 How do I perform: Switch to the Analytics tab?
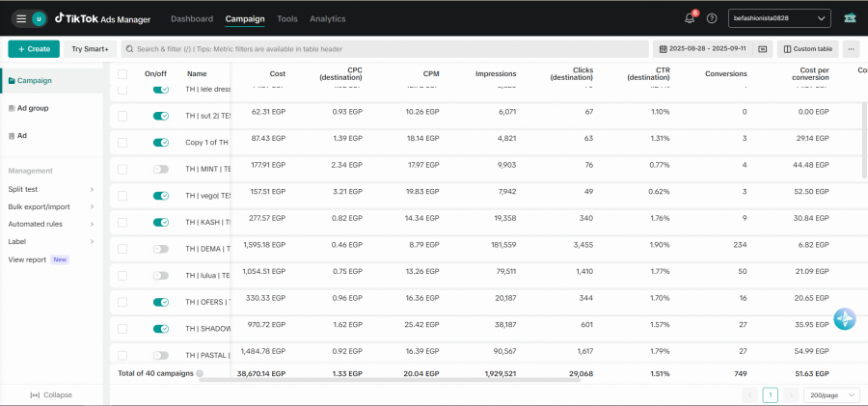pos(328,19)
